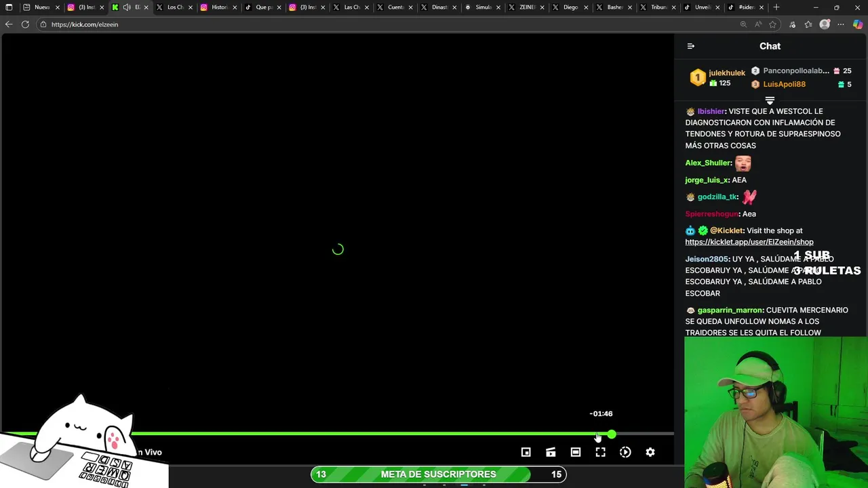Switch to the Nueva tab

[x=42, y=7]
